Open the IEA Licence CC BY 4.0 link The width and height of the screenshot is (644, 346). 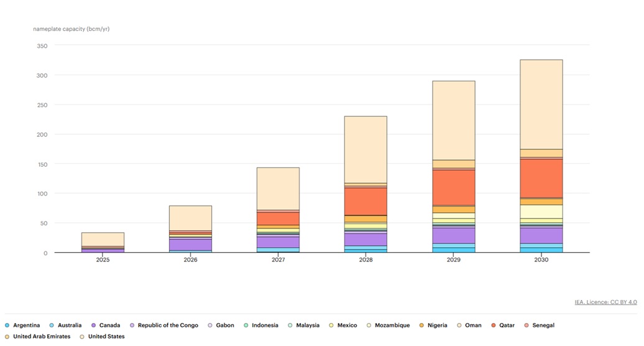[x=605, y=302]
